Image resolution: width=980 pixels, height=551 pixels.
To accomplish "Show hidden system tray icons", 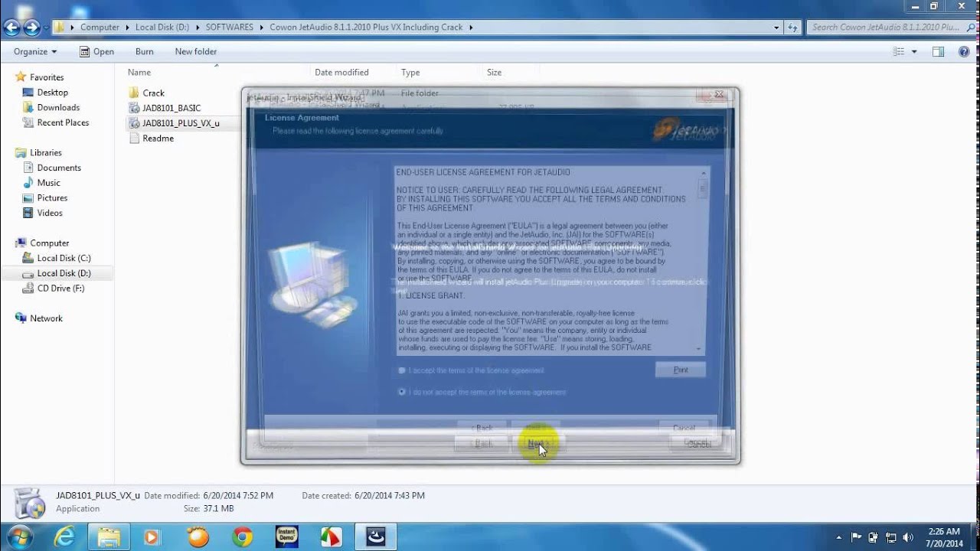I will pos(839,537).
